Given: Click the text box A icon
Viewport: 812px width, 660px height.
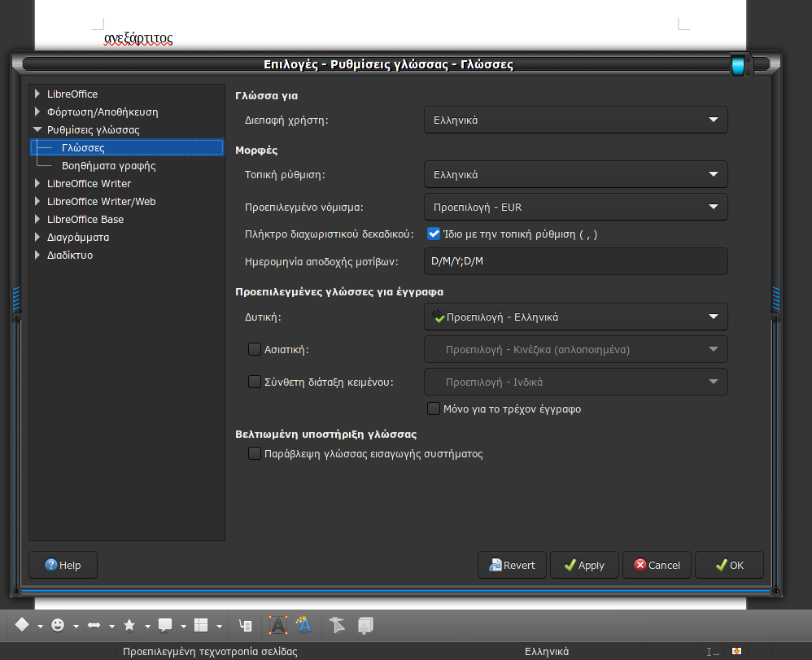Looking at the screenshot, I should [278, 625].
